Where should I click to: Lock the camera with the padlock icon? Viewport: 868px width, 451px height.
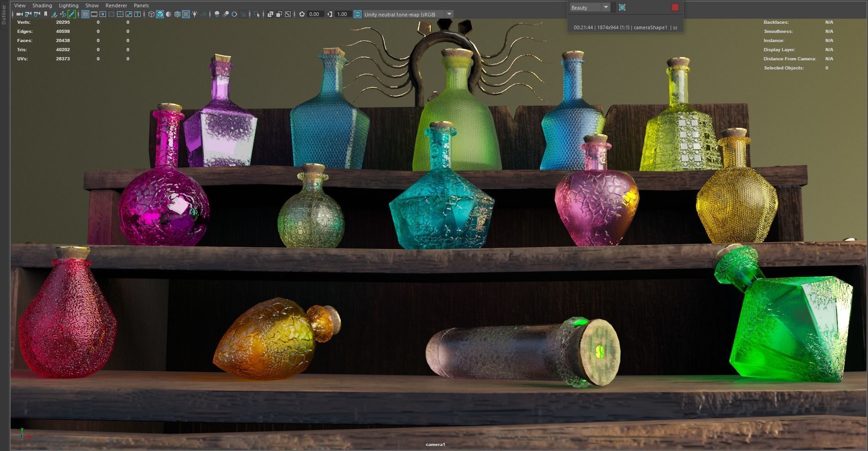tap(27, 14)
